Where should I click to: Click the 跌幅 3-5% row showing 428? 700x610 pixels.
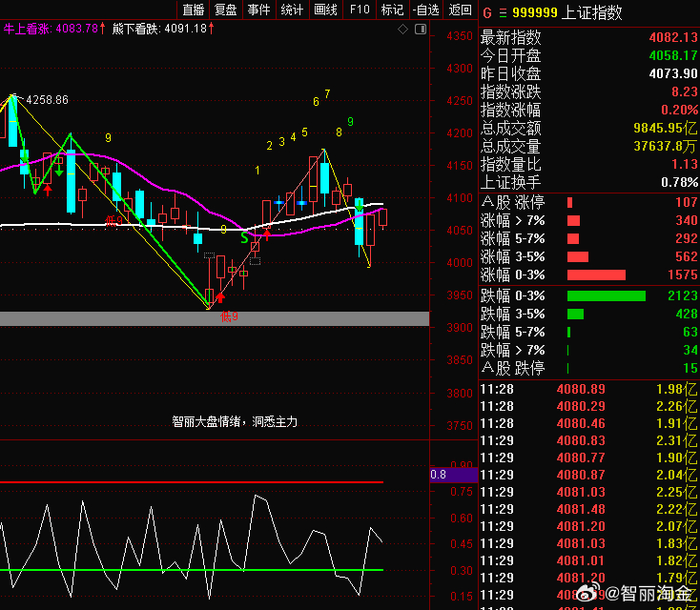tap(588, 315)
